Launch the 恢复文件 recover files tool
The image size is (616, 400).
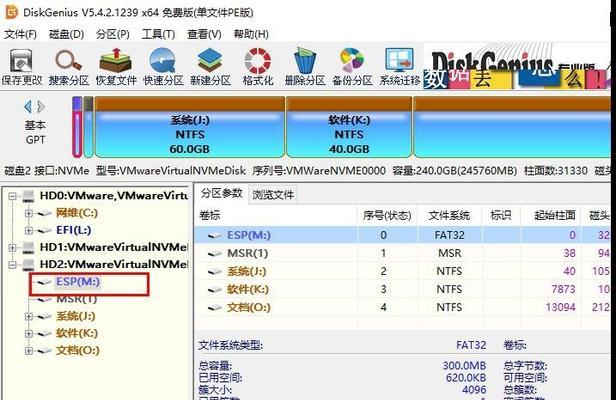click(116, 67)
